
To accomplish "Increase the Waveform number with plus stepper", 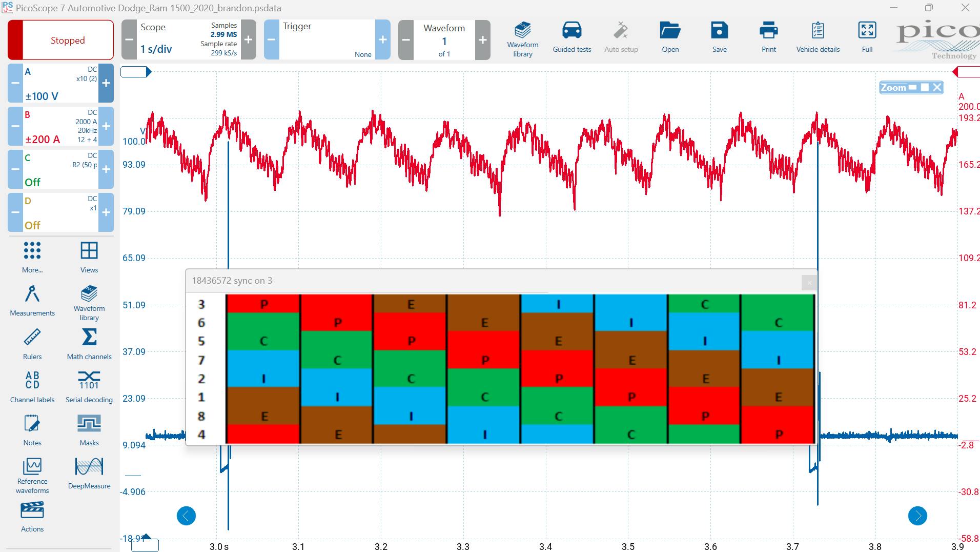I will click(x=481, y=40).
